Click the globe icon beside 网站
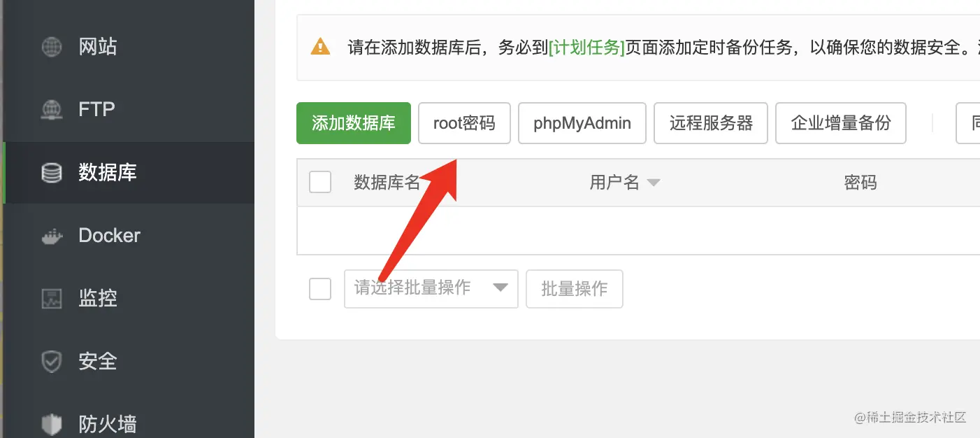The image size is (980, 438). pyautogui.click(x=52, y=47)
